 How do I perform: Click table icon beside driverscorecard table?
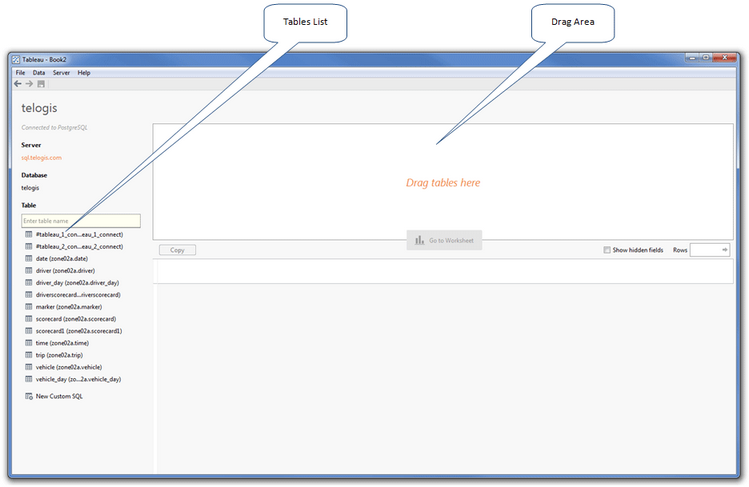[x=29, y=295]
